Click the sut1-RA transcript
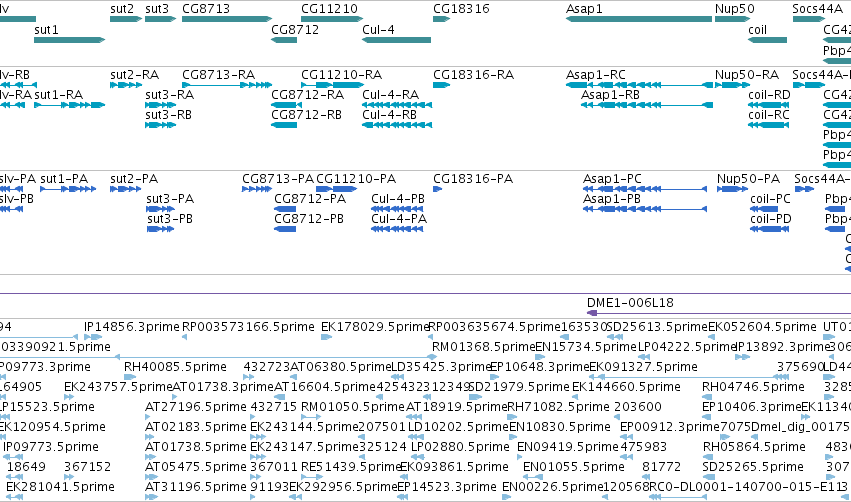The image size is (851, 502). click(x=69, y=105)
